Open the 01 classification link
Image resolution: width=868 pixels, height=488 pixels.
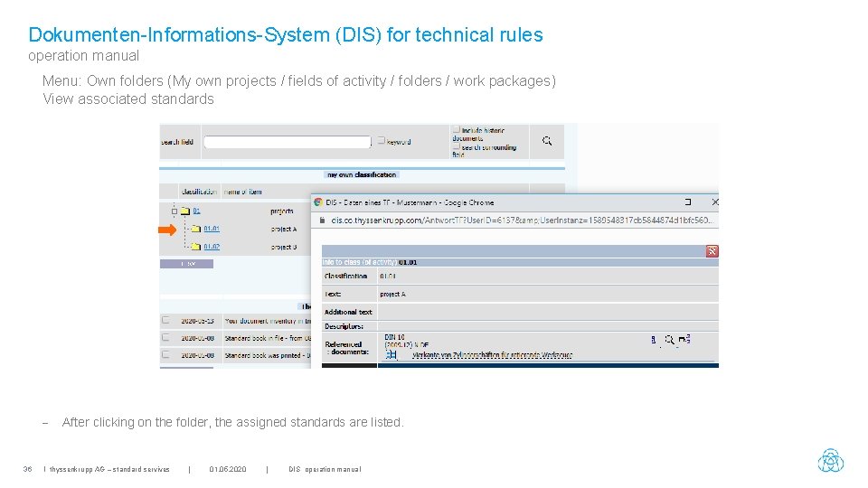pyautogui.click(x=196, y=211)
